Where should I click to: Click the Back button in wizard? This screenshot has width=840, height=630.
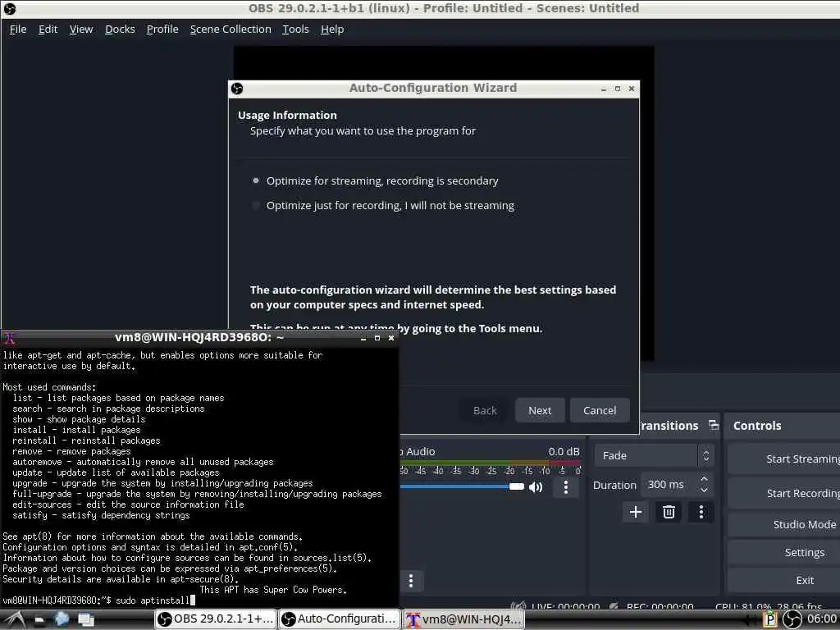tap(485, 410)
